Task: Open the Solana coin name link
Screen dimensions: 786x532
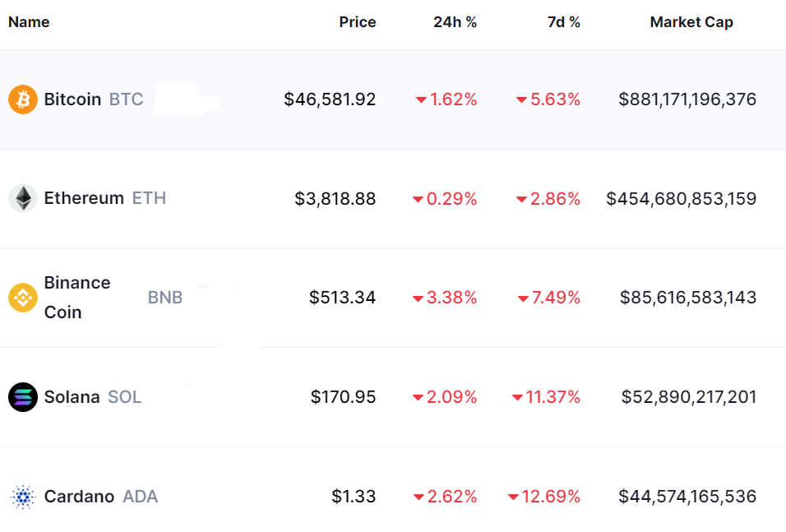Action: 72,397
